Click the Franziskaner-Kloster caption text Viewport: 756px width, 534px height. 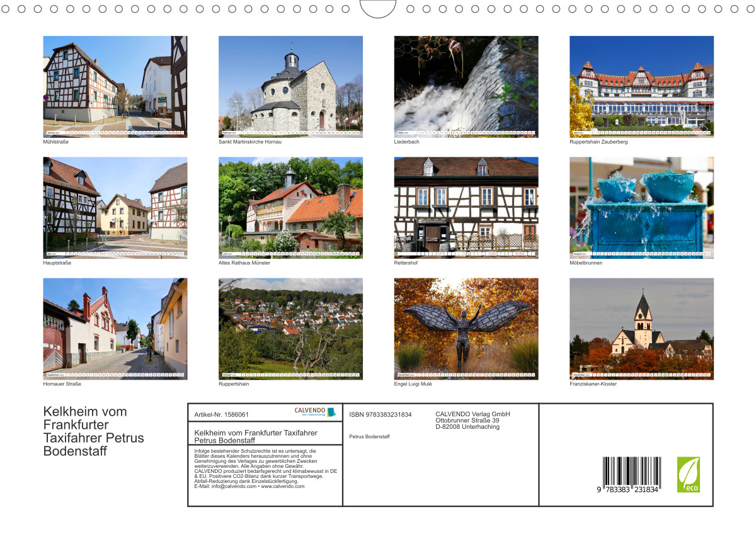593,383
